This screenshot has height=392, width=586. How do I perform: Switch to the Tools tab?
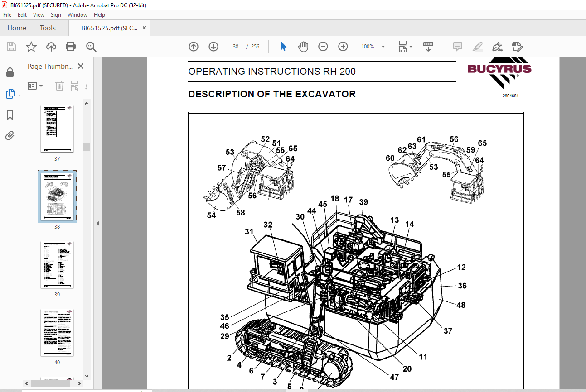pyautogui.click(x=48, y=28)
